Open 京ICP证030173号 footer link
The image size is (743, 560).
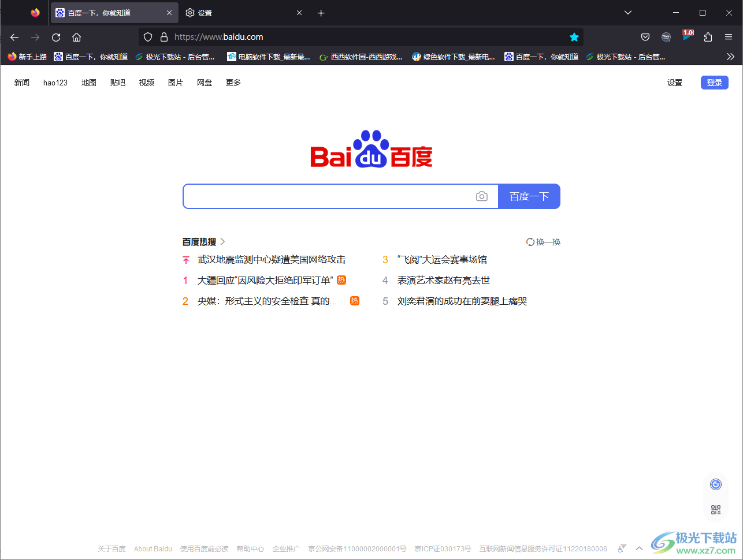pyautogui.click(x=443, y=549)
